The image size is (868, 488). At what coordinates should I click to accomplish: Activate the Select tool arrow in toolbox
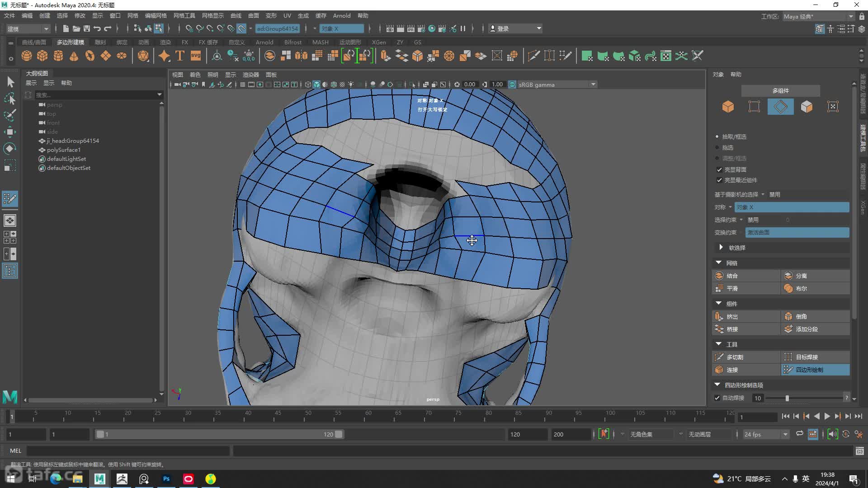[x=10, y=82]
